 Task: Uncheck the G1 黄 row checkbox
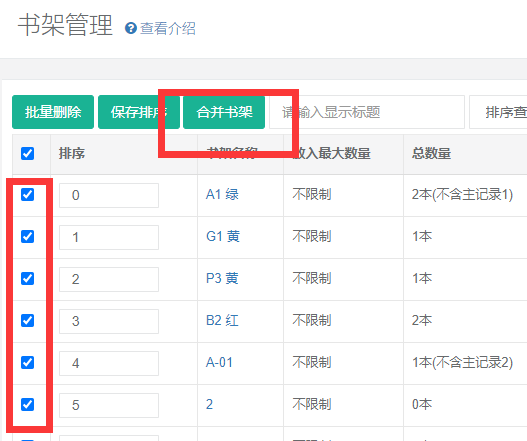pyautogui.click(x=28, y=237)
